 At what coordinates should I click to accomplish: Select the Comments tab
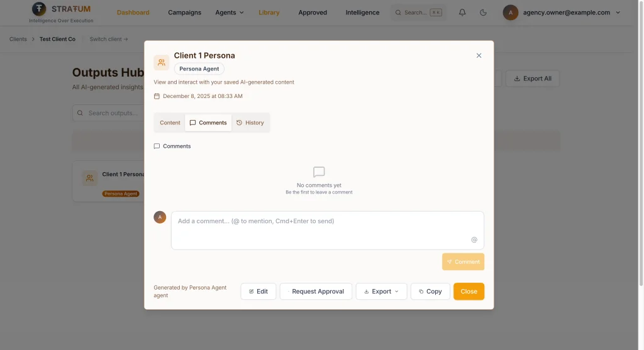(x=208, y=123)
